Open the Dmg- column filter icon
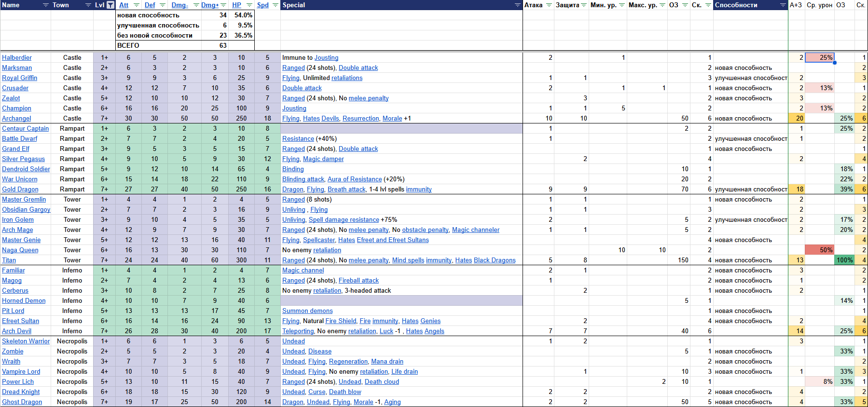The image size is (868, 407). click(x=196, y=5)
